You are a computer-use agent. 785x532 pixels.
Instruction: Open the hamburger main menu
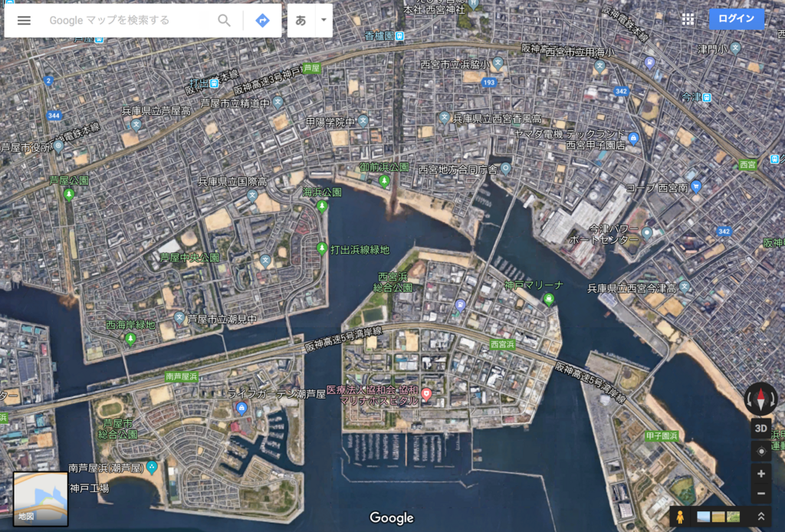click(24, 21)
